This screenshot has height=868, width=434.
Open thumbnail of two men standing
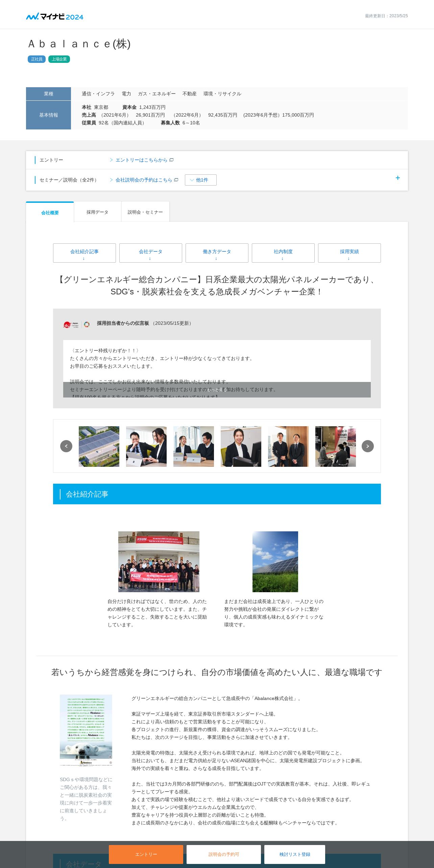pyautogui.click(x=288, y=447)
